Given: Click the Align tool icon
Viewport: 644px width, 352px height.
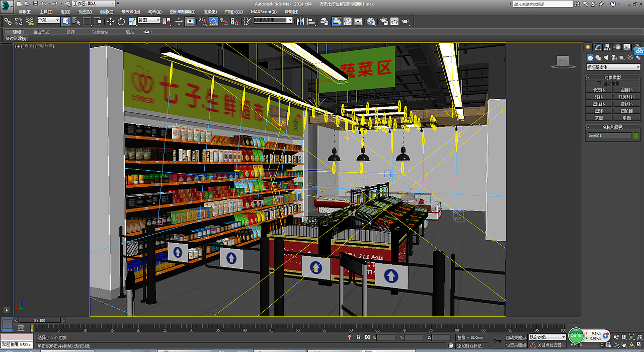Looking at the screenshot, I should (311, 21).
